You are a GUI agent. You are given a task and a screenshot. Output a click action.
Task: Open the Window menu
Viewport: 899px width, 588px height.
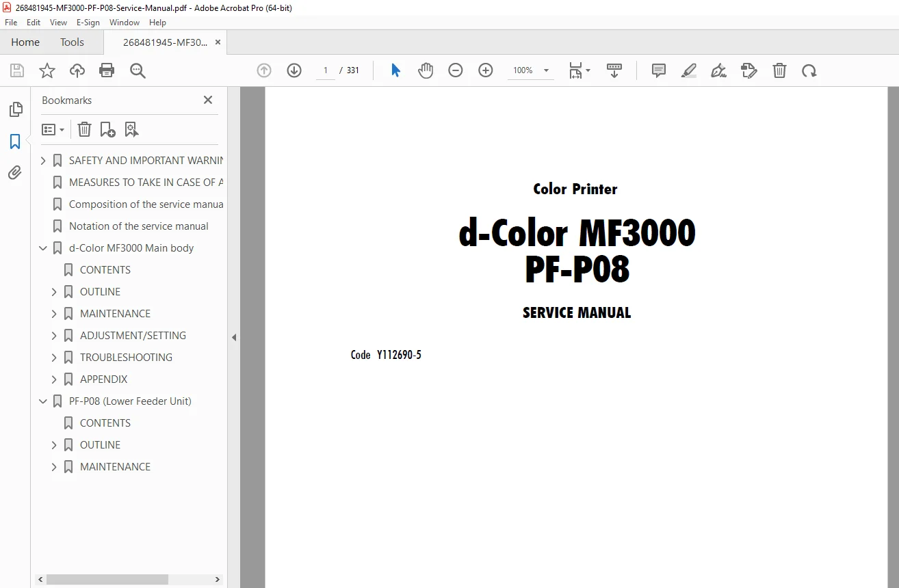tap(125, 23)
